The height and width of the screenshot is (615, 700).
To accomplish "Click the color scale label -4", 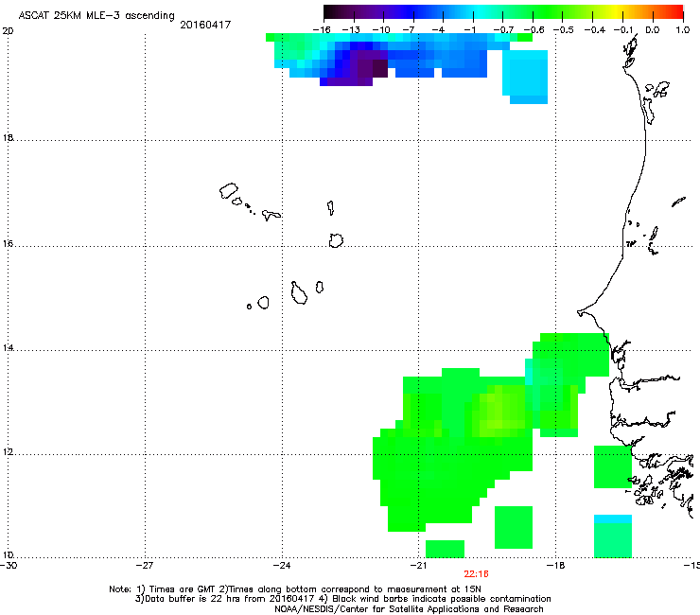I will [x=438, y=30].
